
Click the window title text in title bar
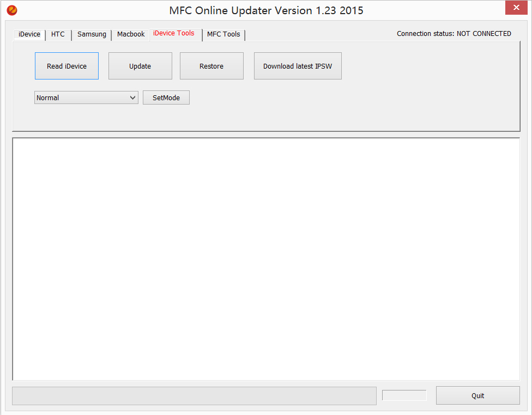(x=266, y=10)
